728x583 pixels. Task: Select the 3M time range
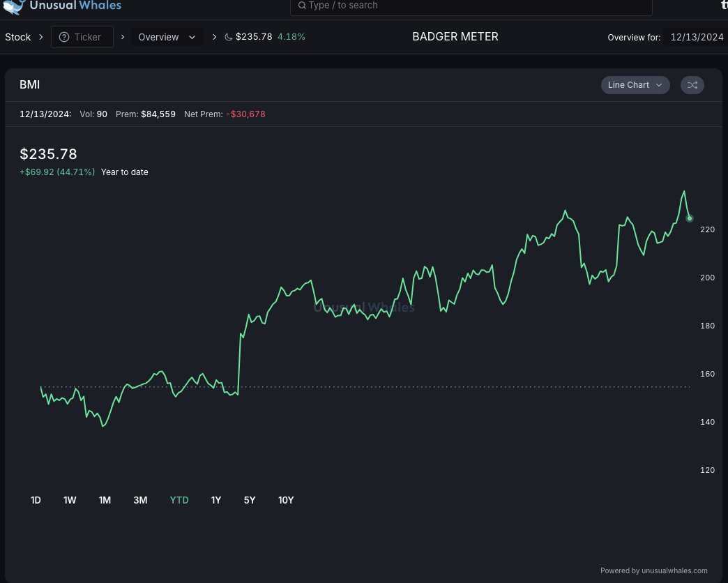[x=140, y=500]
